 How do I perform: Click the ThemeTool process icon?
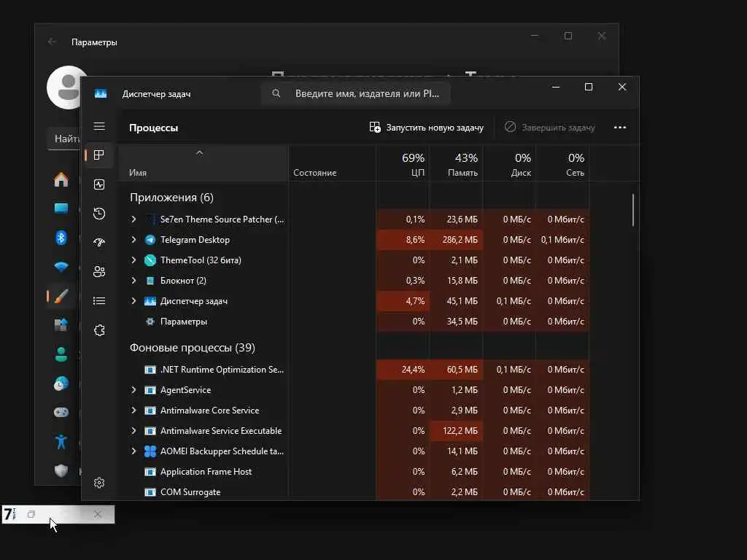150,260
